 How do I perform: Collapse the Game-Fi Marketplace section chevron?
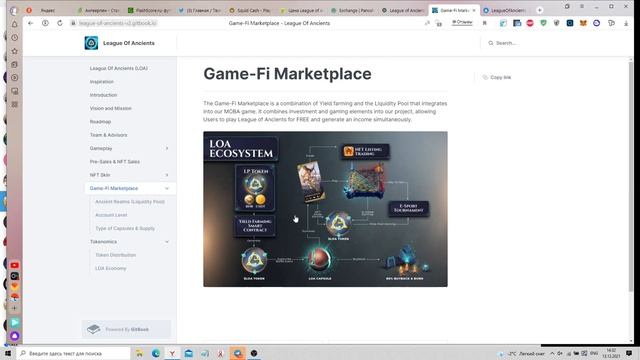tap(167, 189)
